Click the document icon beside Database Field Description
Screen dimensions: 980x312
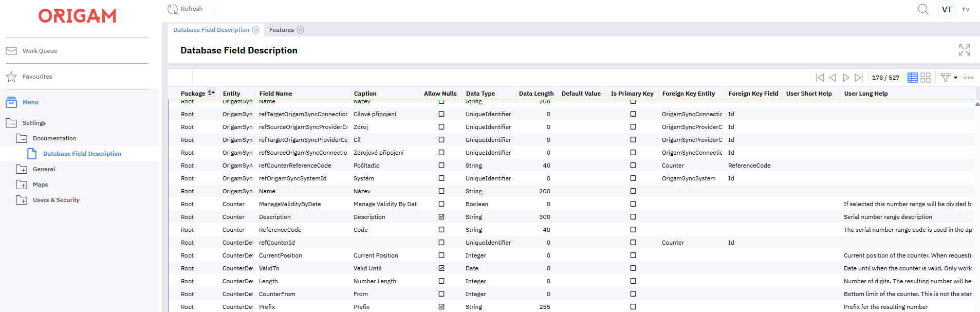coord(32,154)
